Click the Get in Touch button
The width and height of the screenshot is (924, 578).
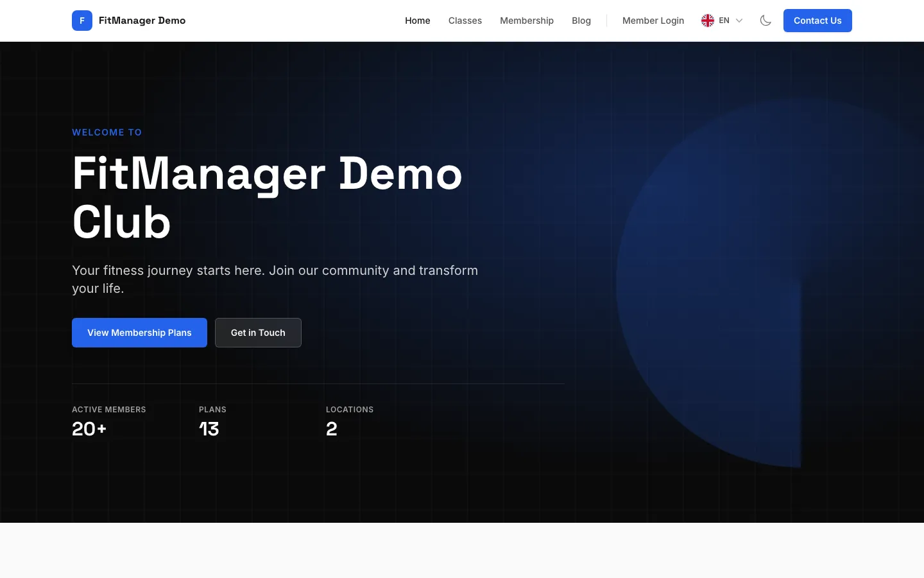point(258,333)
